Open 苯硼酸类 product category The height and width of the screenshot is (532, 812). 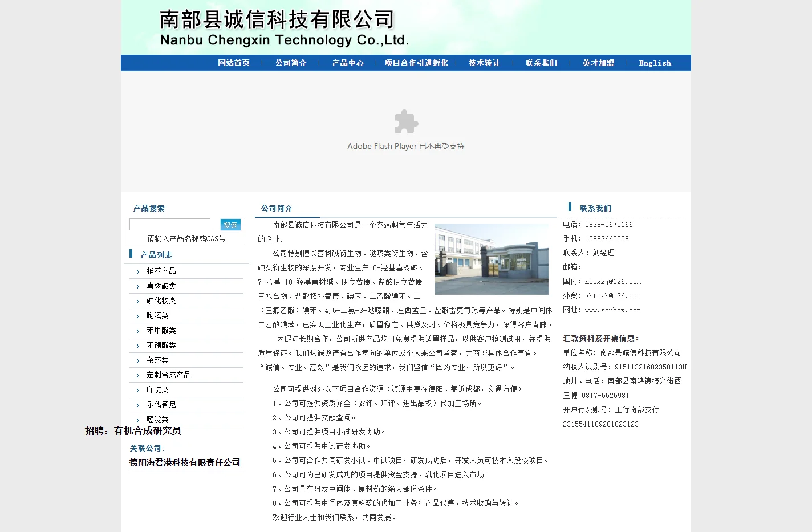tap(161, 345)
